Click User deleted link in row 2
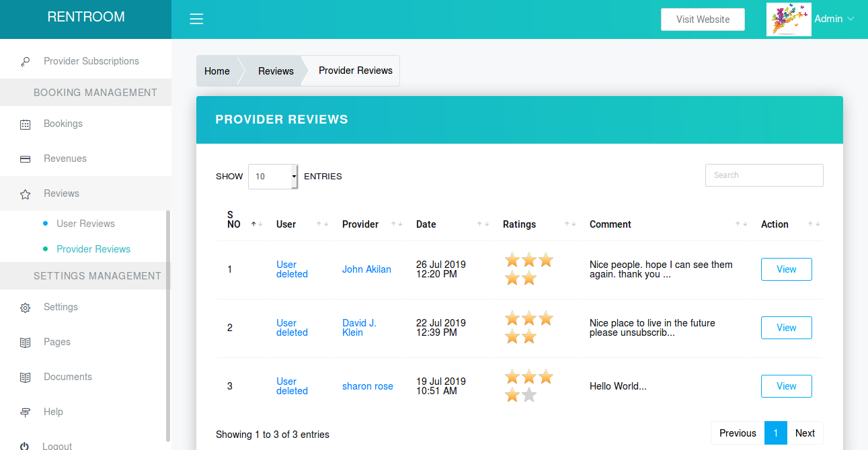The height and width of the screenshot is (450, 868). [x=292, y=328]
